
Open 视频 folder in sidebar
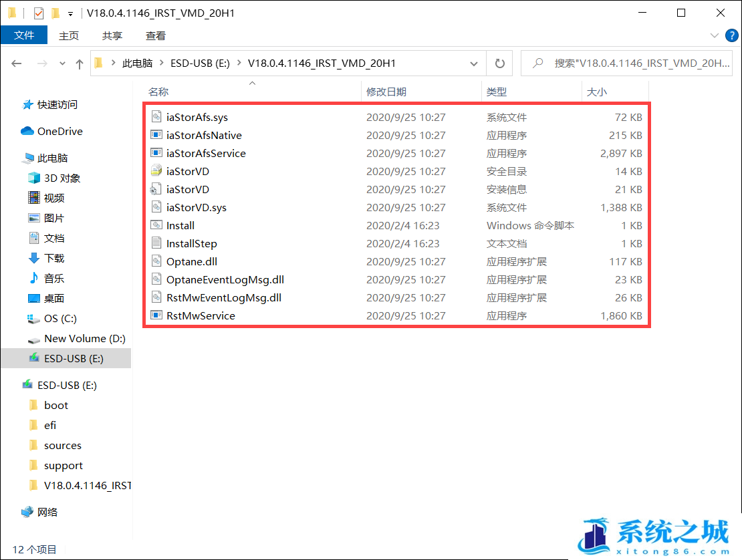tap(46, 198)
